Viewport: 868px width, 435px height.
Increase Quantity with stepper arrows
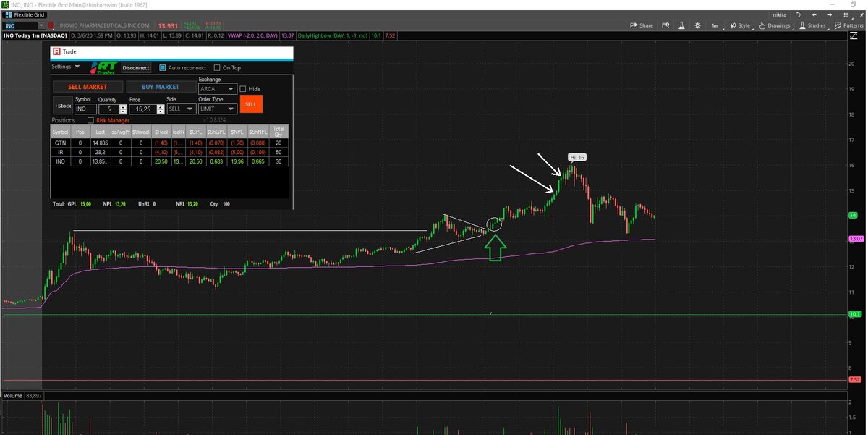[x=123, y=109]
